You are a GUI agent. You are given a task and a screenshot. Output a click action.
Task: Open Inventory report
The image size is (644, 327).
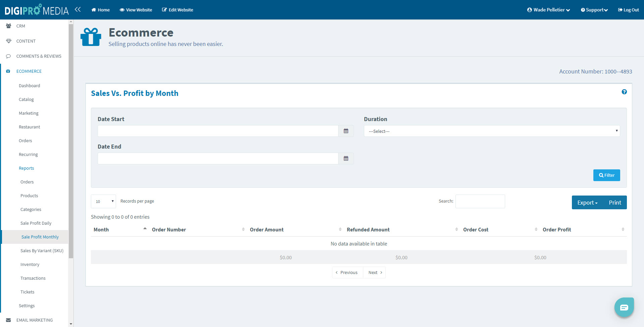(x=30, y=265)
